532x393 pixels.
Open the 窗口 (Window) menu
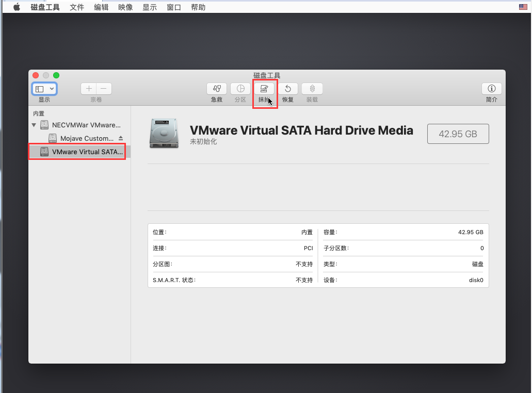click(174, 7)
